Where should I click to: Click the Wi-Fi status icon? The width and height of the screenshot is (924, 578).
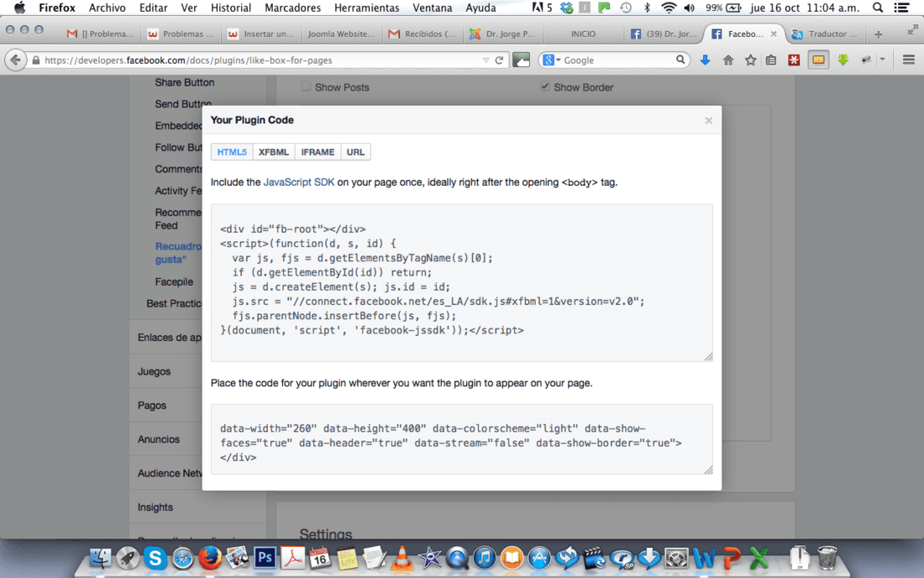(669, 8)
